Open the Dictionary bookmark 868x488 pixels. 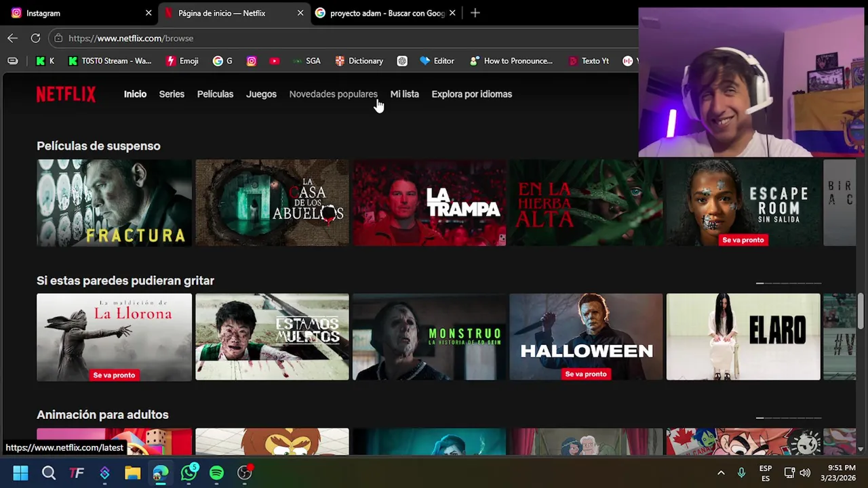(359, 61)
